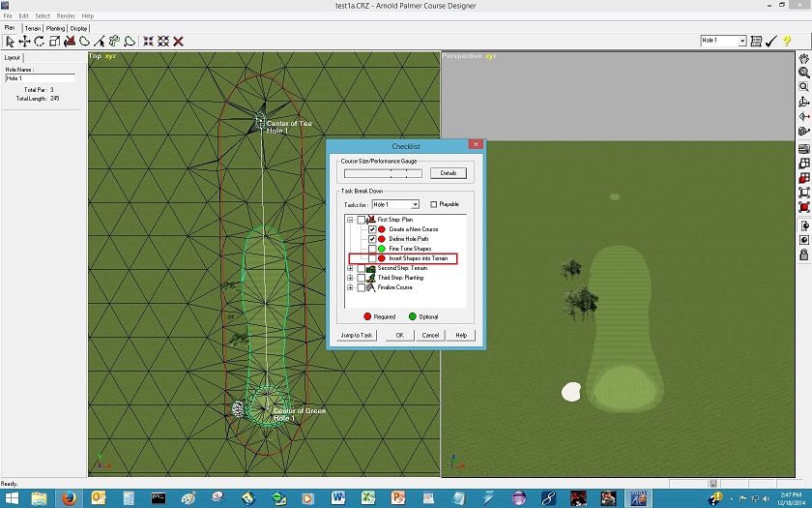Click the red-filled frame selected extents icon
812x508 pixels.
click(803, 207)
